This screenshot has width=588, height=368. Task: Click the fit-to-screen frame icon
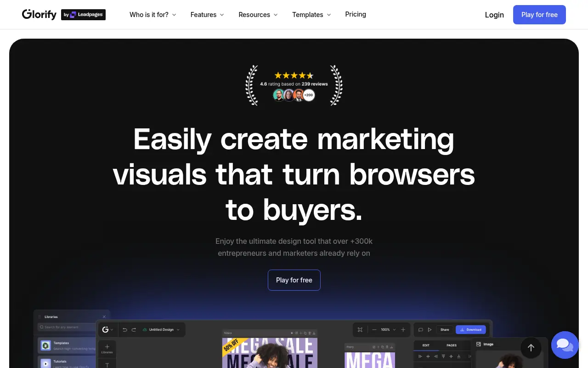point(360,330)
